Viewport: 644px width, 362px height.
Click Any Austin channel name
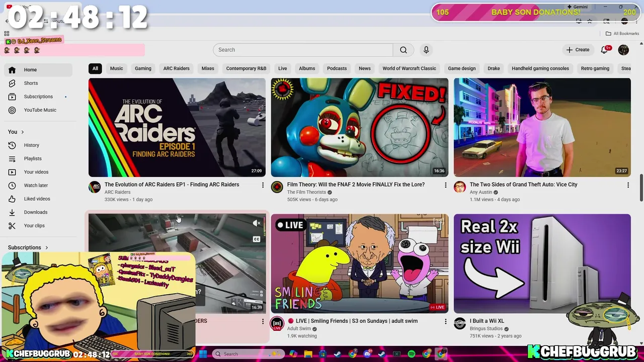[x=480, y=192]
